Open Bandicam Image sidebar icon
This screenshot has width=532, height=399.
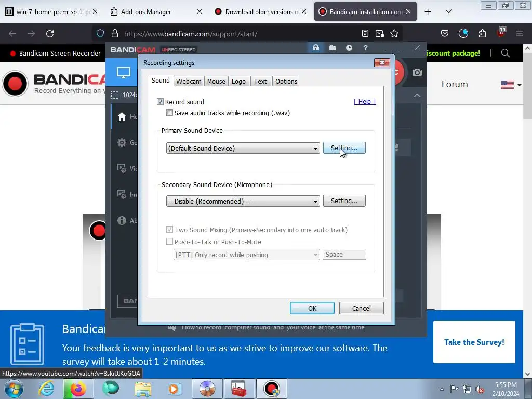[x=122, y=194]
